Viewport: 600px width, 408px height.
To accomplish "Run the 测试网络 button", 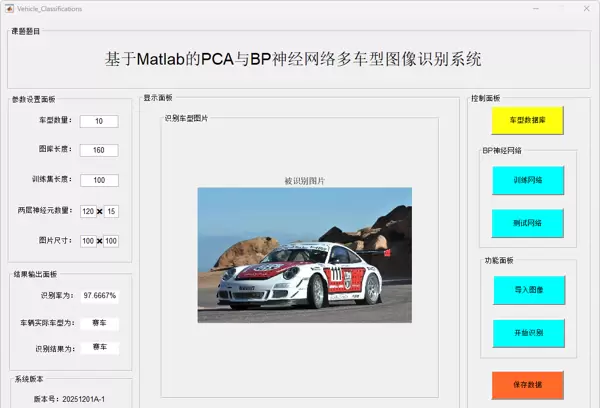I will tap(528, 222).
